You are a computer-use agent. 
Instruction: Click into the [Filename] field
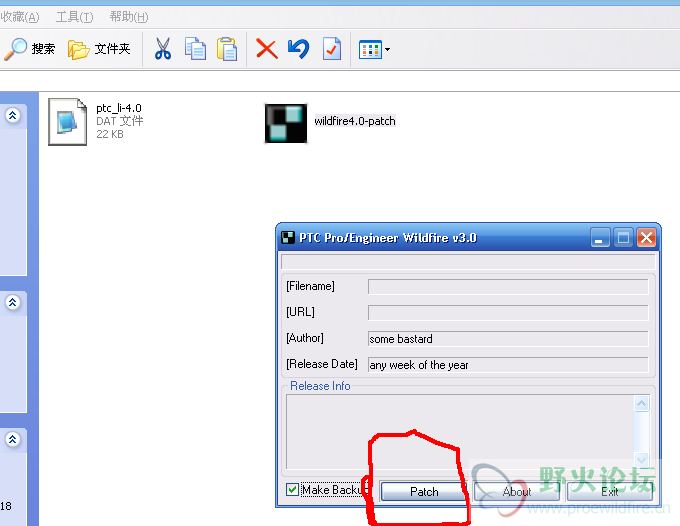pos(508,287)
